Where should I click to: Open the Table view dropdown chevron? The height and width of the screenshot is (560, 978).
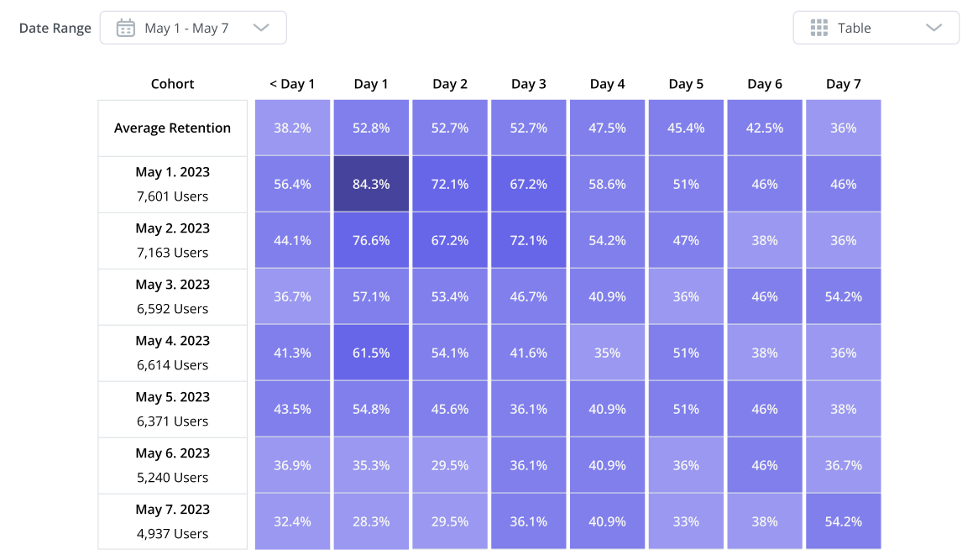pos(934,28)
